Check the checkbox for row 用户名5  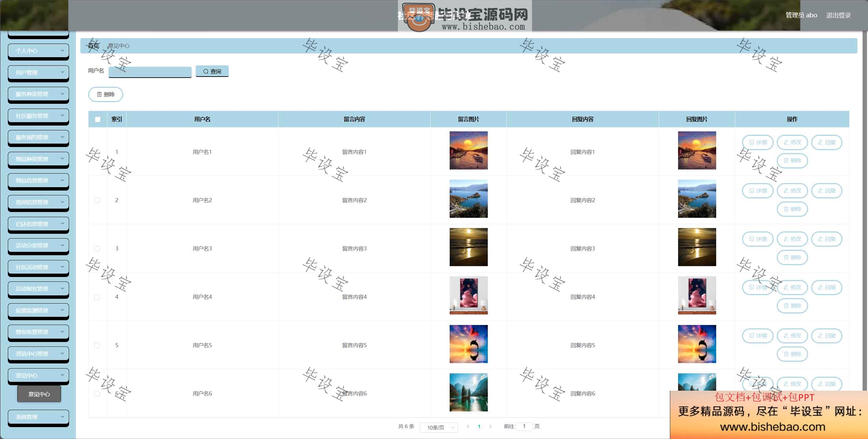[97, 345]
